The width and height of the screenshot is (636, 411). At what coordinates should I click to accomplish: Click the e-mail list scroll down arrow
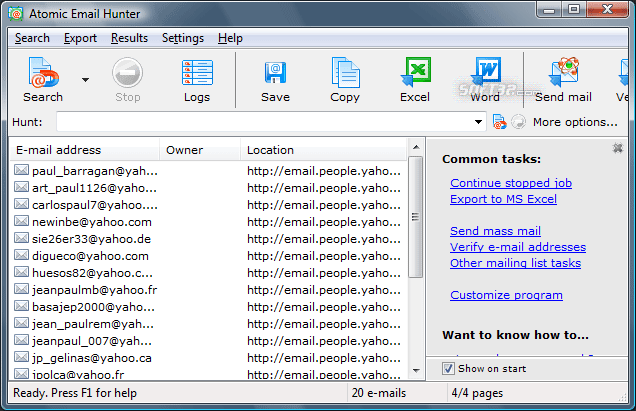(416, 370)
